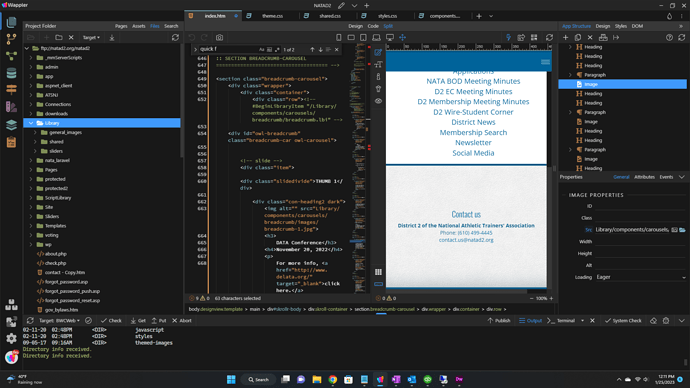Click the design view edit pencil icon
The width and height of the screenshot is (690, 388).
pyautogui.click(x=378, y=52)
